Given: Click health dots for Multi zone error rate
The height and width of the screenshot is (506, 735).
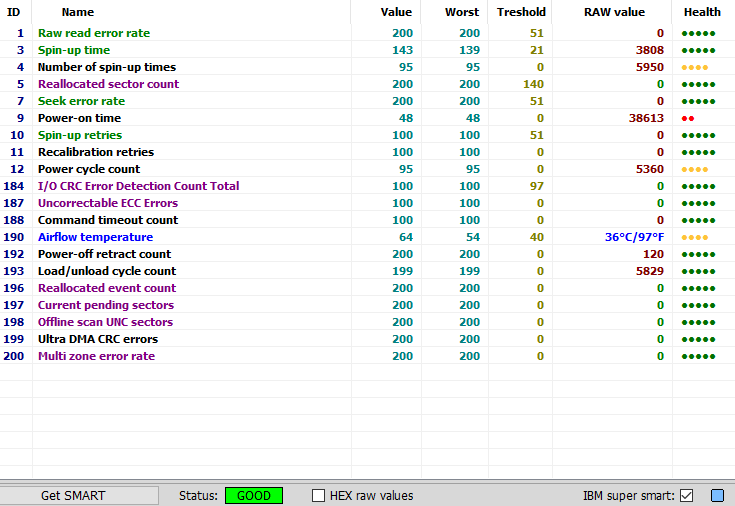Looking at the screenshot, I should pyautogui.click(x=698, y=356).
